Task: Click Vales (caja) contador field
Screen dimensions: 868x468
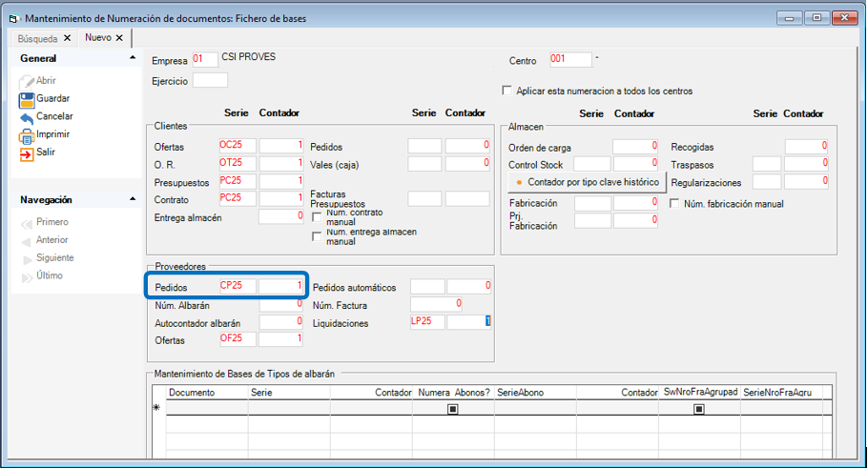Action: (467, 164)
